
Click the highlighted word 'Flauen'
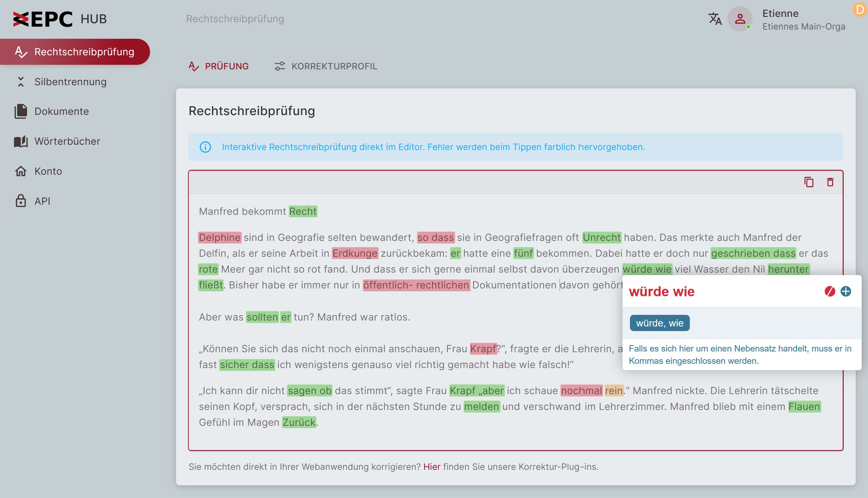804,406
